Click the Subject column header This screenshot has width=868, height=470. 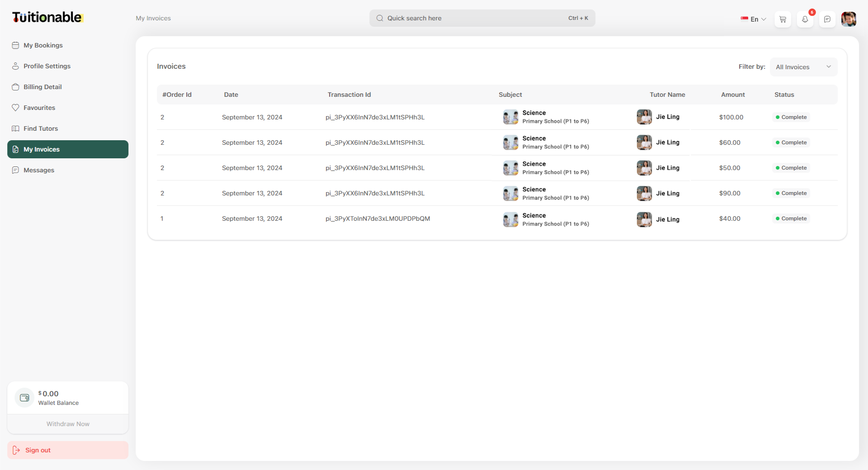[x=510, y=95]
